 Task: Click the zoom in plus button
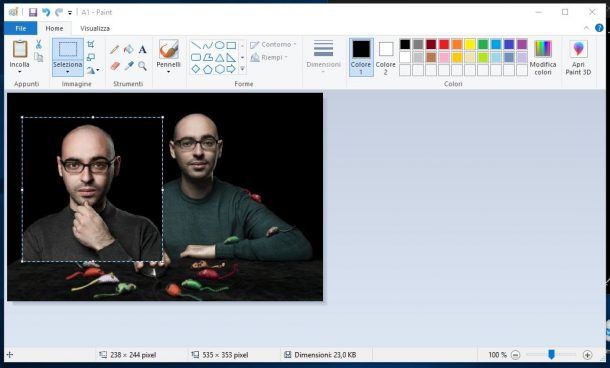(x=587, y=355)
